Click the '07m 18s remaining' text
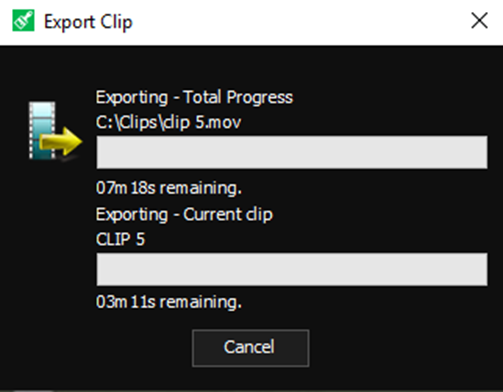The height and width of the screenshot is (392, 503). point(169,188)
